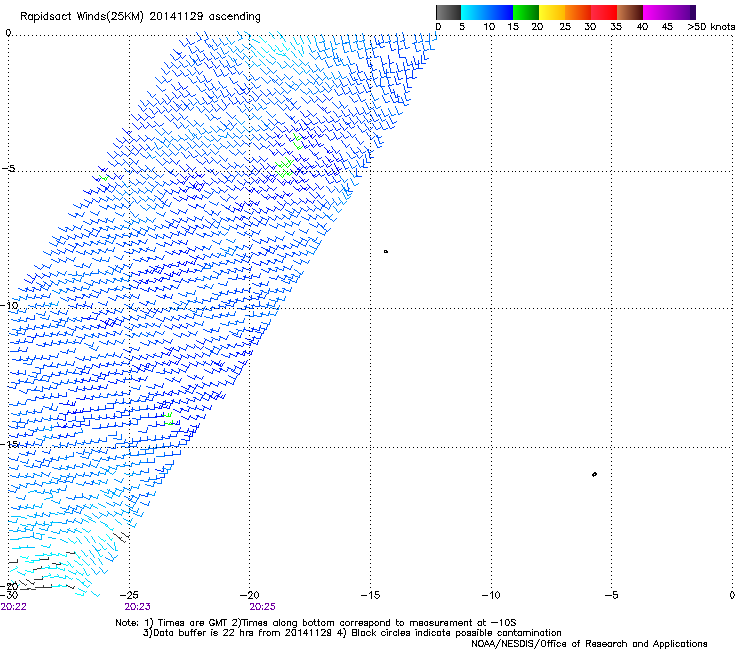
Task: Click the purple time label '20:22'
Action: [14, 607]
